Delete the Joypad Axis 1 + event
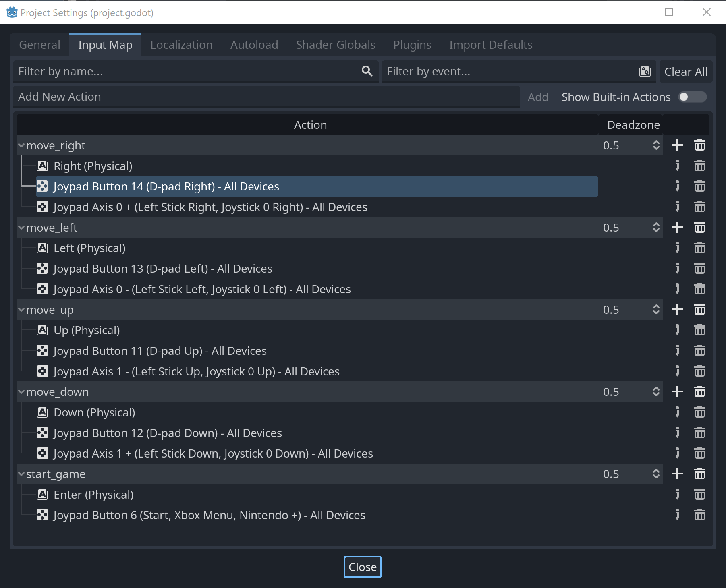 tap(700, 453)
